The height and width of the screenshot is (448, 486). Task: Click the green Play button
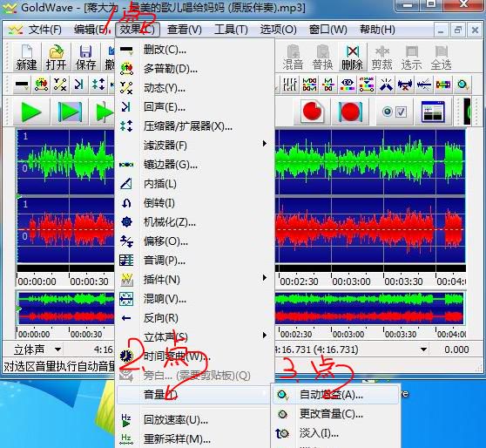click(31, 112)
